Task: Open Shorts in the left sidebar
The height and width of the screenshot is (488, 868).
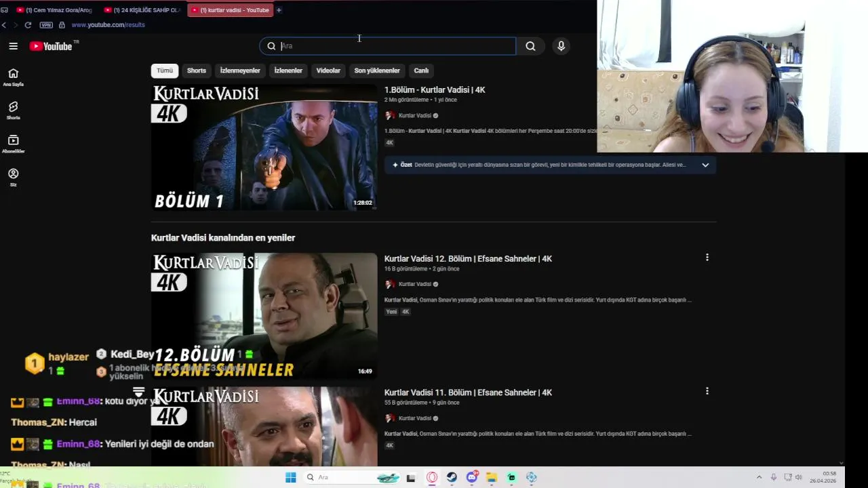Action: [x=13, y=110]
